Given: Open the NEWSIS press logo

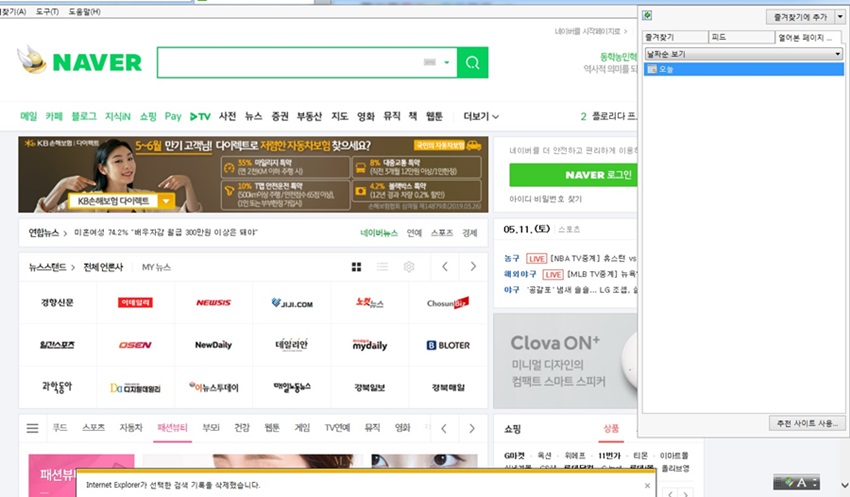Looking at the screenshot, I should pos(214,302).
